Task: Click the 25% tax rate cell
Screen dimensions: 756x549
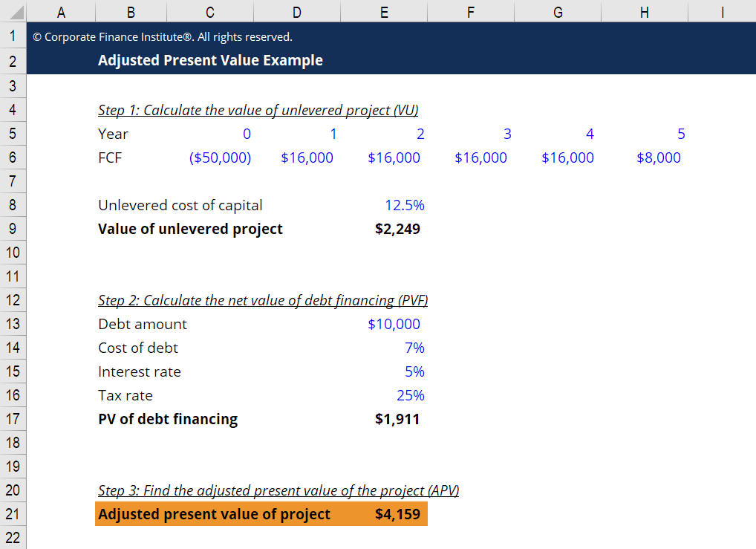Action: tap(410, 395)
